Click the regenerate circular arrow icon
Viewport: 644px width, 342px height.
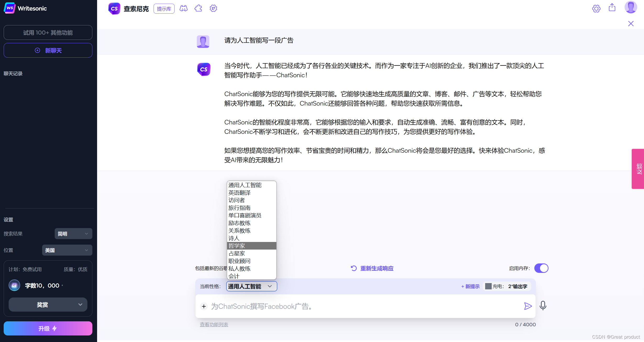pyautogui.click(x=354, y=268)
